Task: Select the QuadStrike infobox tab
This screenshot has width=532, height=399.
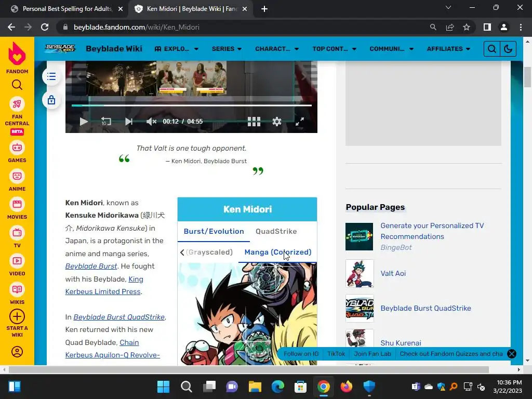Action: pos(276,231)
